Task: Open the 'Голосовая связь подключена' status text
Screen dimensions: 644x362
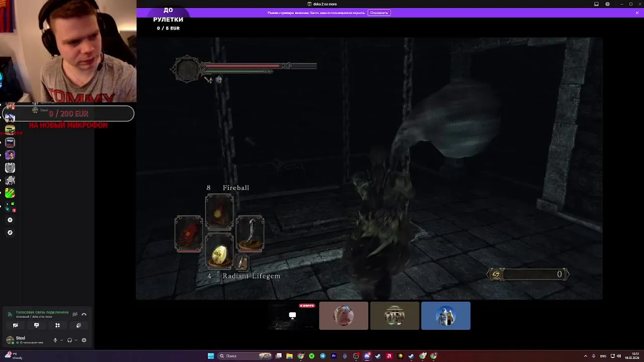Action: 42,312
